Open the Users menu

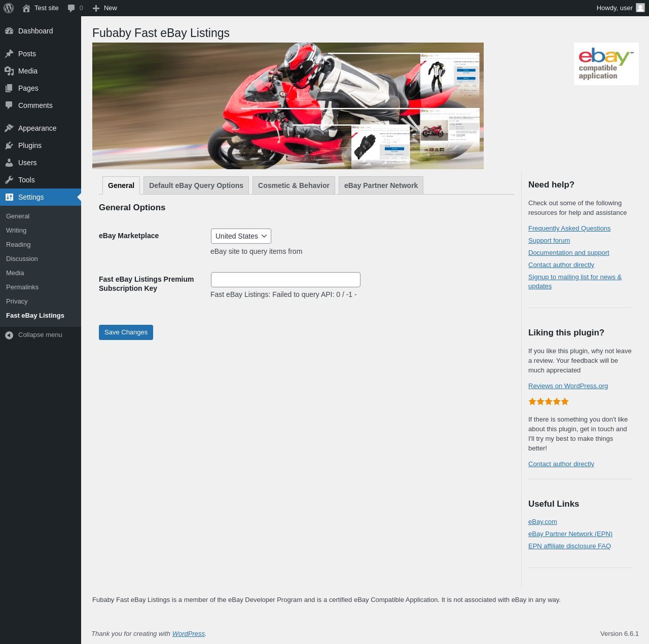[41, 163]
